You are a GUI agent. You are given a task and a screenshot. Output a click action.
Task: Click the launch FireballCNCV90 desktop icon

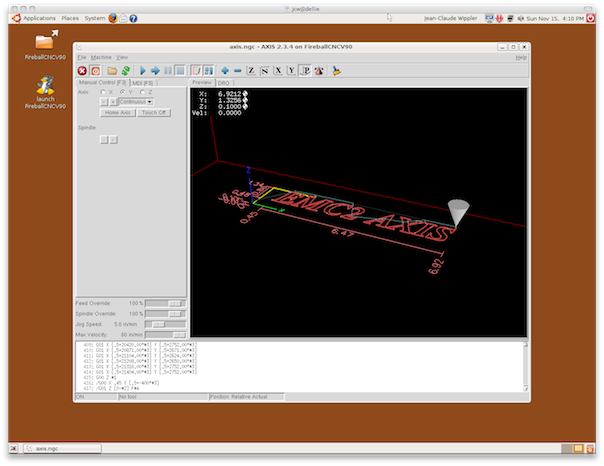[45, 92]
